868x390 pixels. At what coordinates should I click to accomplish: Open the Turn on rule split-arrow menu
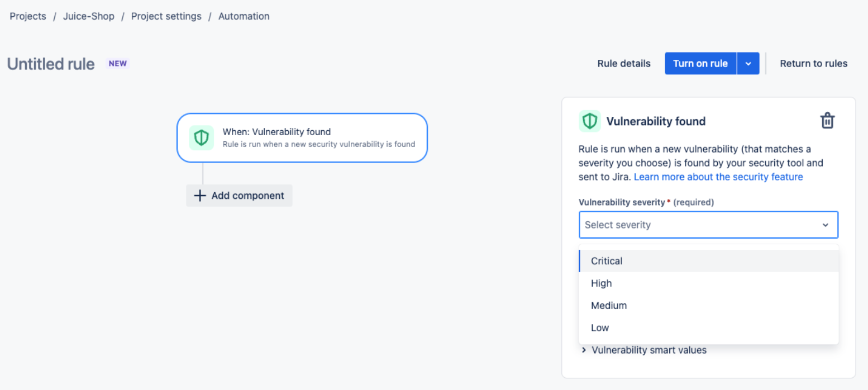748,64
